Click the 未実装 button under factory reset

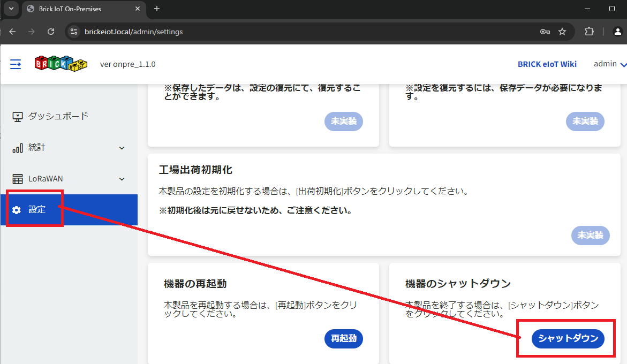pos(590,235)
